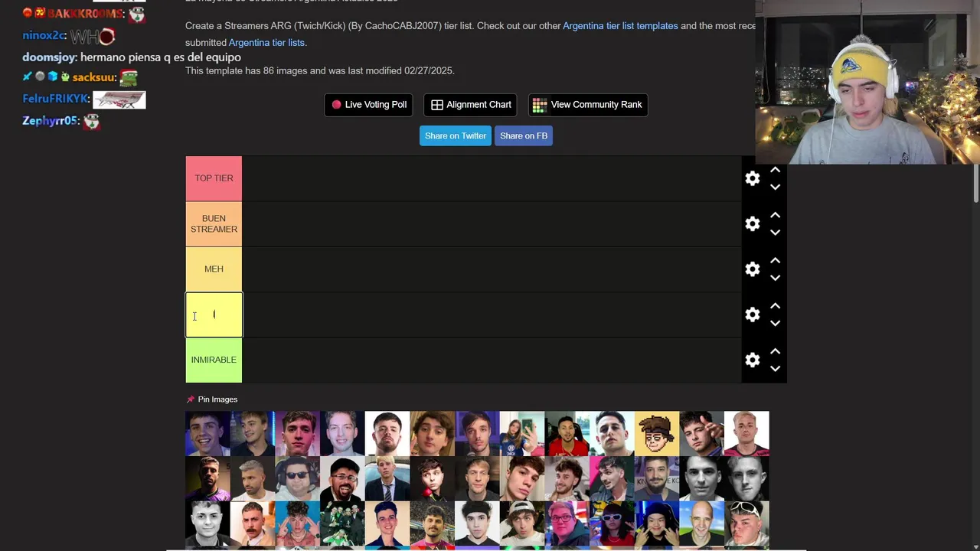Open settings gear for TOP TIER row
The height and width of the screenshot is (551, 980).
tap(753, 178)
